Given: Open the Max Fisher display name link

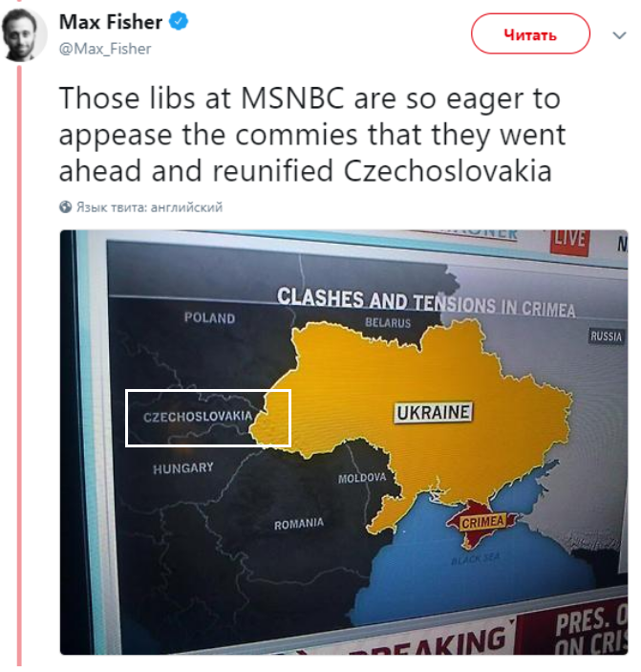Looking at the screenshot, I should pyautogui.click(x=110, y=22).
